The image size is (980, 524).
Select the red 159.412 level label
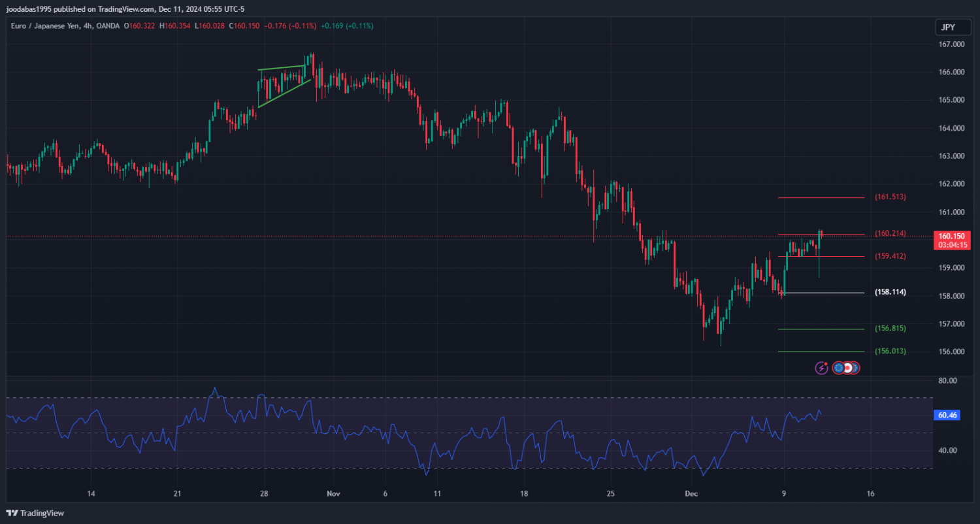pos(890,256)
